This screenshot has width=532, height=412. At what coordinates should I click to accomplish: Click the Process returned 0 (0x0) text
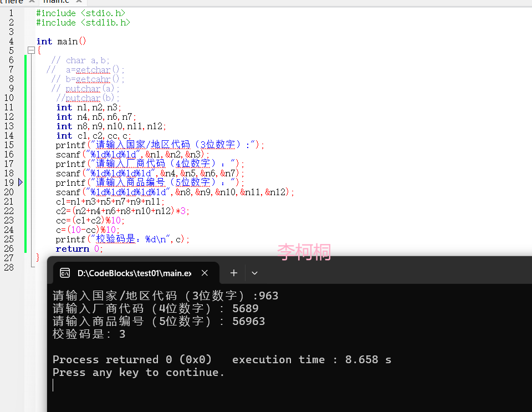point(132,359)
